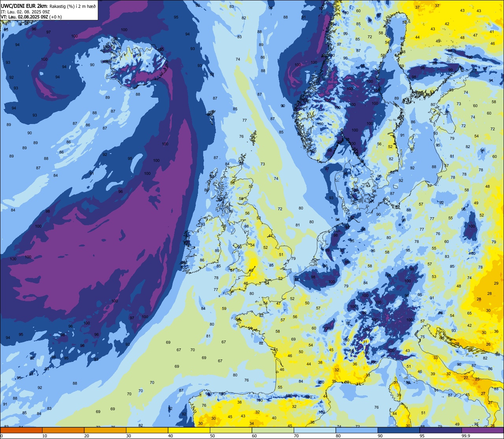504x439 pixels.
Task: Click the humidity value '25' on the map
Action: [477, 379]
